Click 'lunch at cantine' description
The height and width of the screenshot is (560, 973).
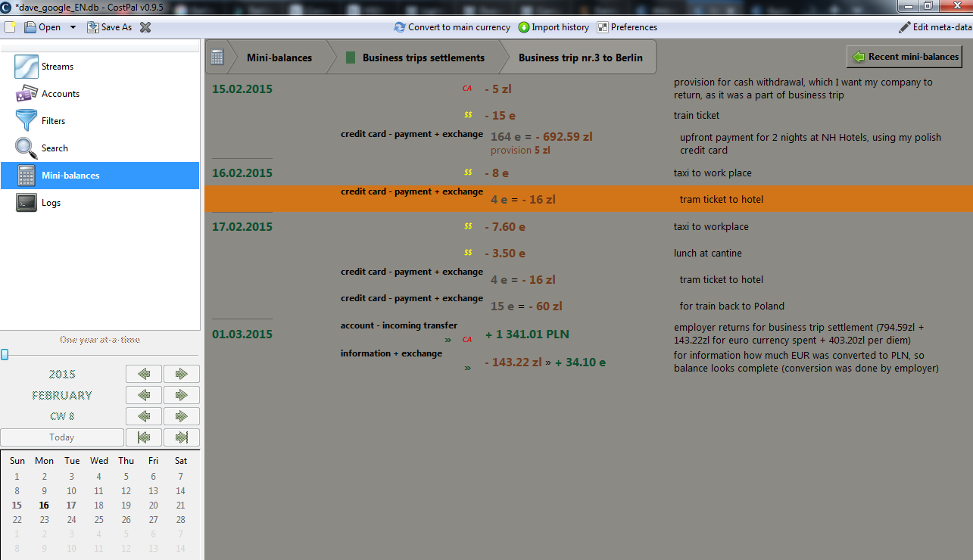(x=708, y=254)
